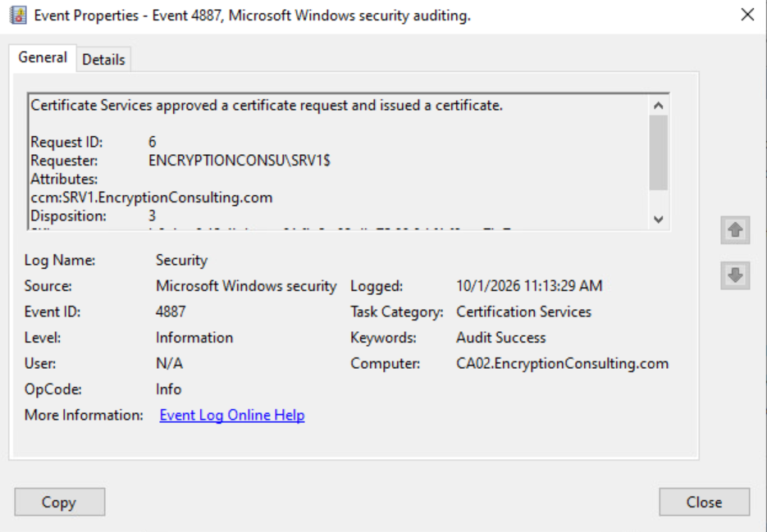Screen dimensions: 767x532
Task: Click the description box scrollbar thumb
Action: 659,152
